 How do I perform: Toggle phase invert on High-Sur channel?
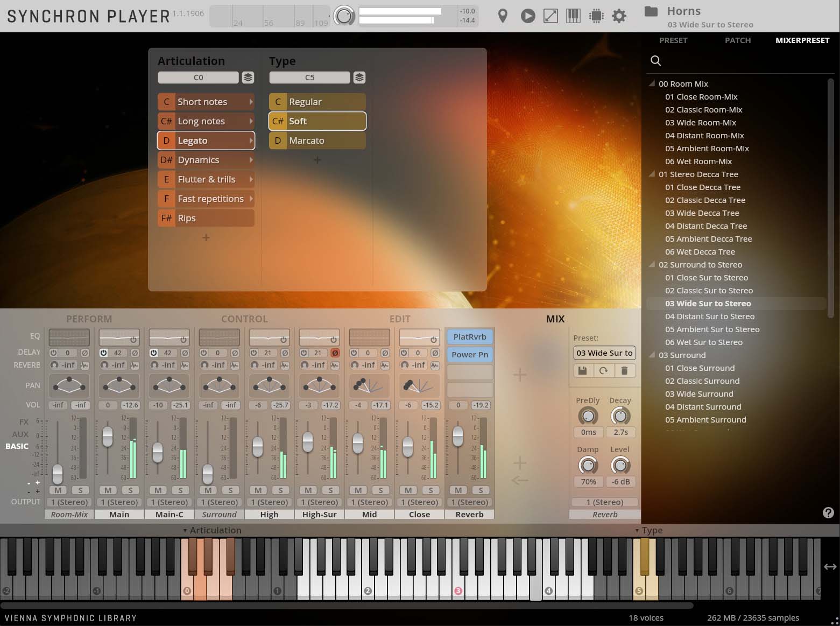point(335,353)
